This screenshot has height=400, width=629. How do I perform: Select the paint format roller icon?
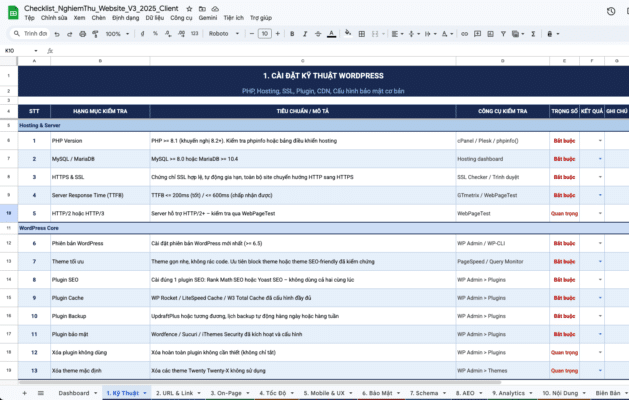click(95, 34)
